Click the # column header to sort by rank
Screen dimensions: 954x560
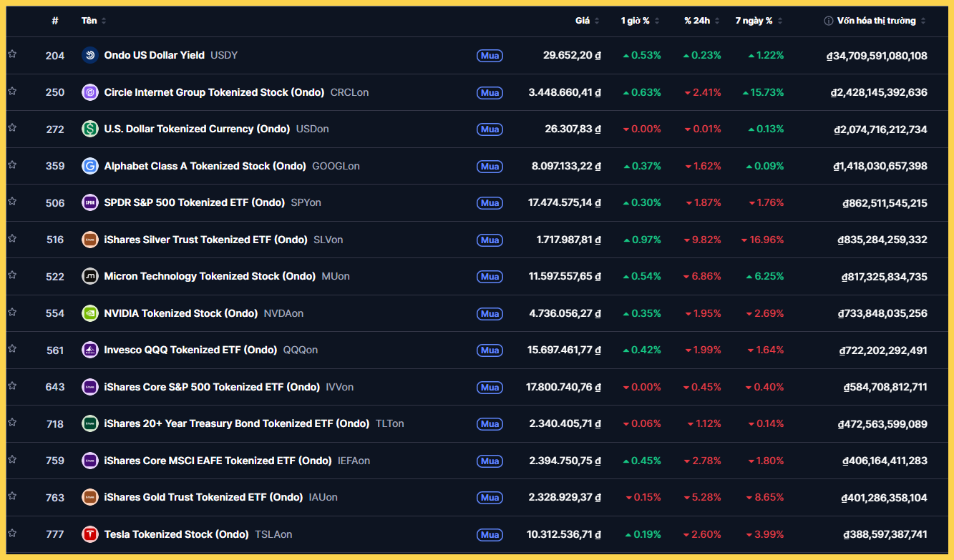point(55,21)
